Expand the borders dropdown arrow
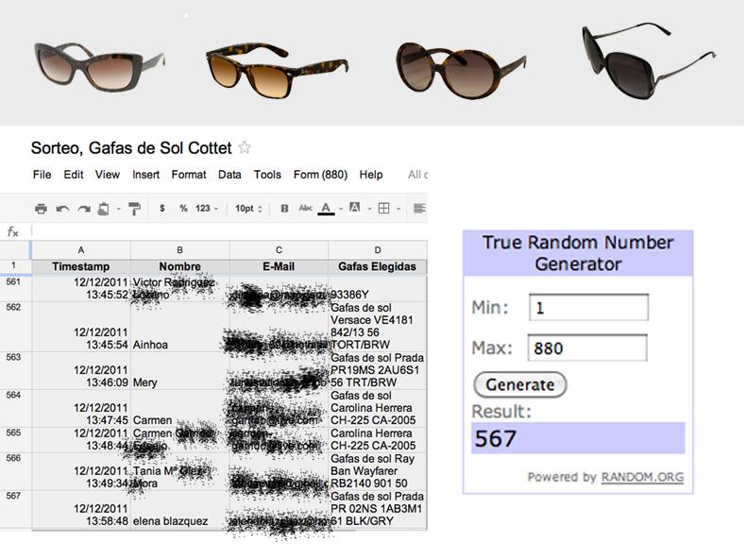Image resolution: width=746 pixels, height=560 pixels. coord(398,209)
